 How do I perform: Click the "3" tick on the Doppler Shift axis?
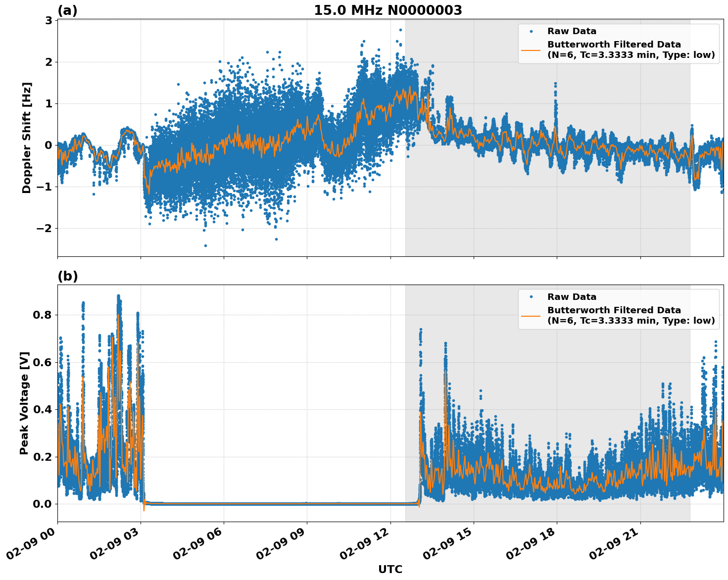49,20
